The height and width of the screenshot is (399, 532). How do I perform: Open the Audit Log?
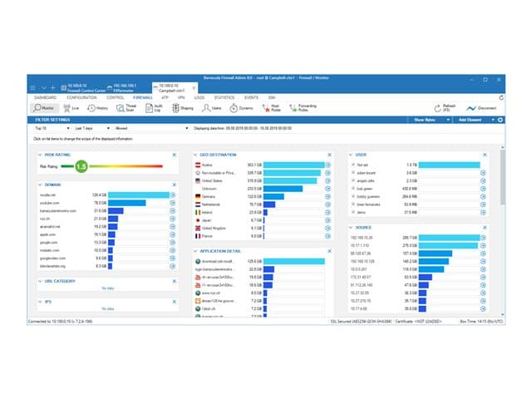[x=154, y=108]
